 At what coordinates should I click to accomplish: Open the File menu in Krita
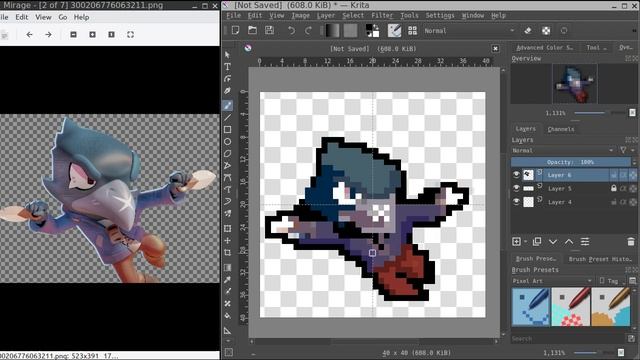(233, 16)
